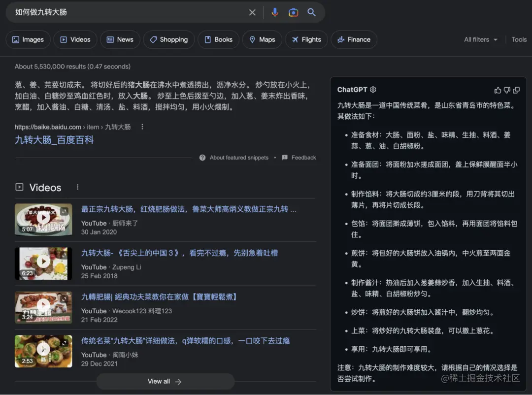Play video thumbnail with 5:07 duration
The height and width of the screenshot is (395, 532).
point(43,219)
